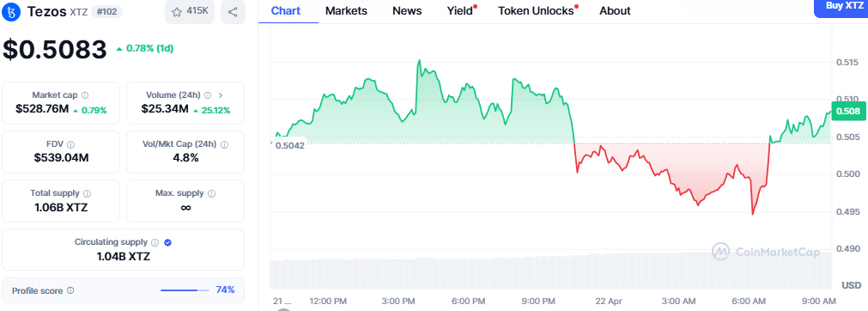Screen dimensions: 868x311
Task: Click the 0.508 current price label on chart
Action: (x=848, y=112)
